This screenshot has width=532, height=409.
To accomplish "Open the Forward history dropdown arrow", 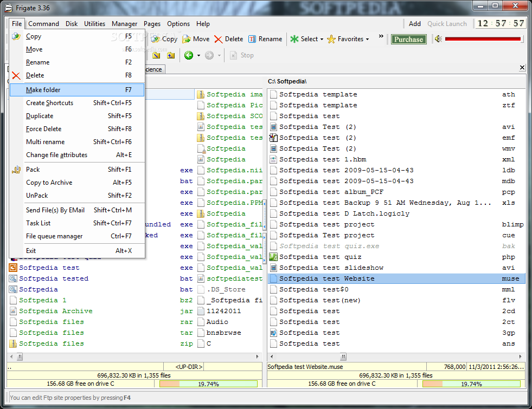I will [x=219, y=55].
